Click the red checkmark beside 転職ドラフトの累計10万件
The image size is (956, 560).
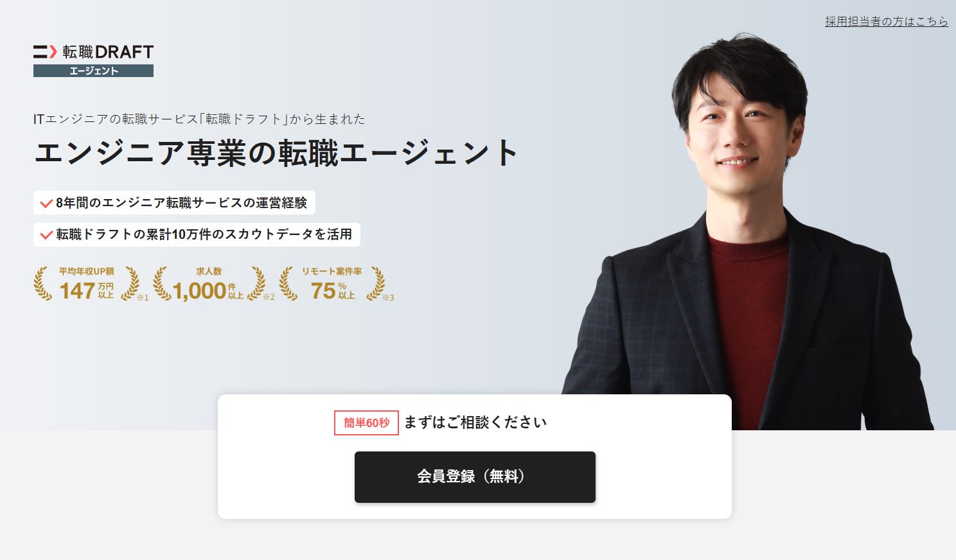point(46,235)
